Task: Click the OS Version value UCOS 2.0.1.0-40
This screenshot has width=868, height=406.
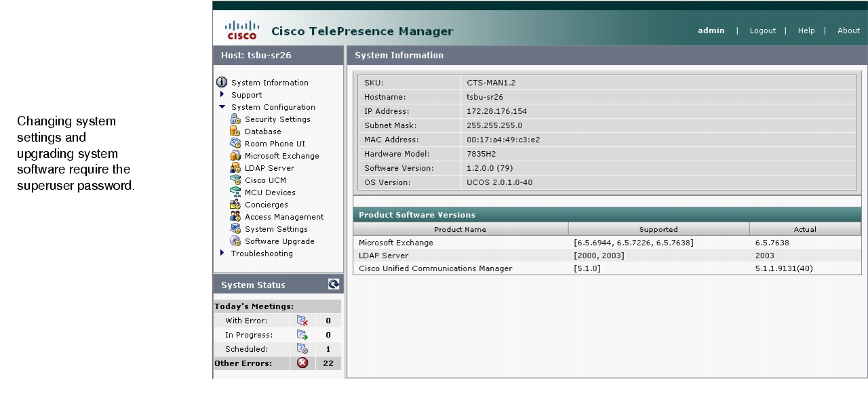Action: coord(500,182)
